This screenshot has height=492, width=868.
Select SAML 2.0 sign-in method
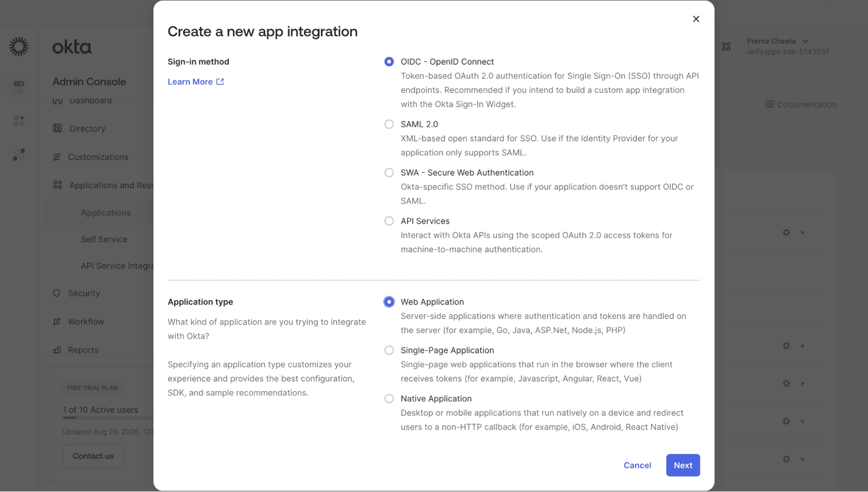tap(389, 124)
